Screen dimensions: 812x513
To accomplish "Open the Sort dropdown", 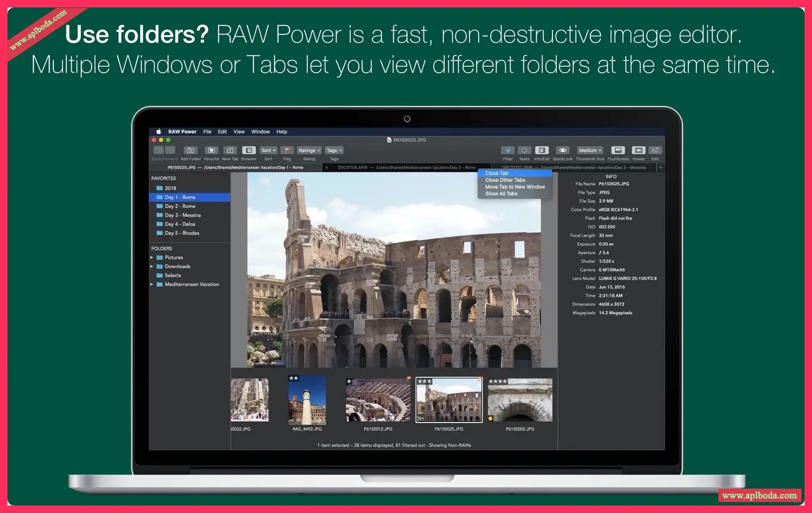I will click(x=269, y=150).
